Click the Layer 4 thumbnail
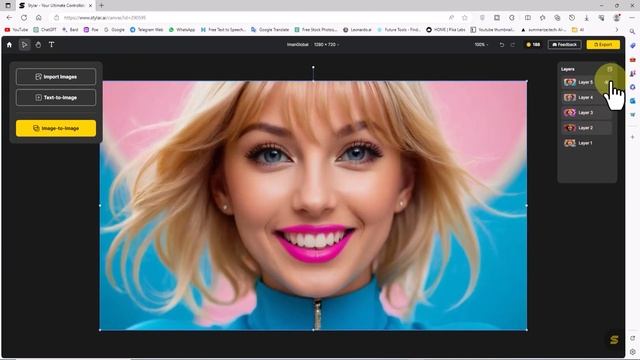 [x=570, y=98]
